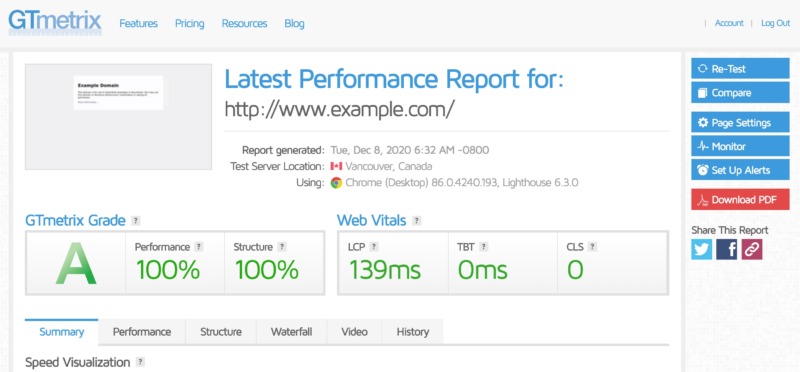Open the Pricing page
The width and height of the screenshot is (800, 372).
tap(189, 23)
